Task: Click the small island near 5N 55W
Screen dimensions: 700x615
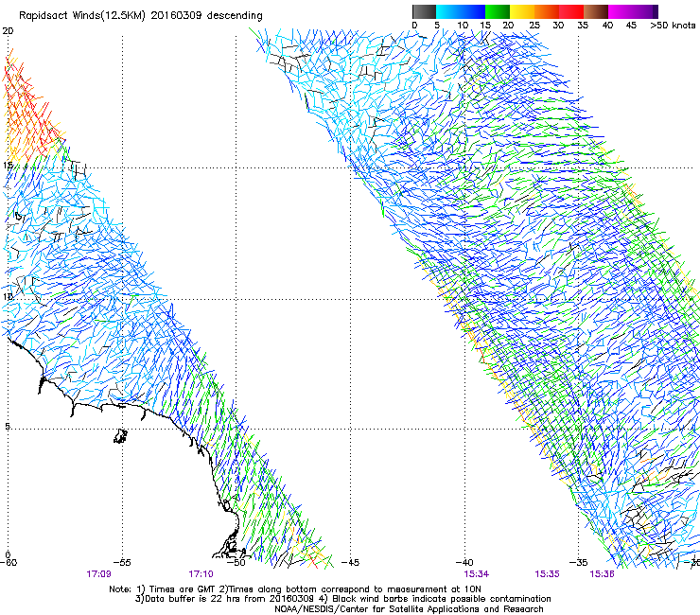Action: [120, 436]
